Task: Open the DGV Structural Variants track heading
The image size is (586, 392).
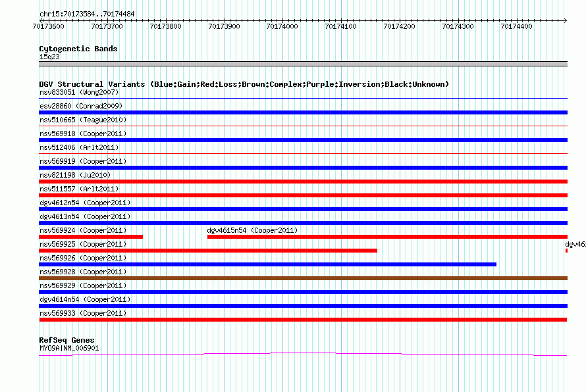Action: coord(244,84)
